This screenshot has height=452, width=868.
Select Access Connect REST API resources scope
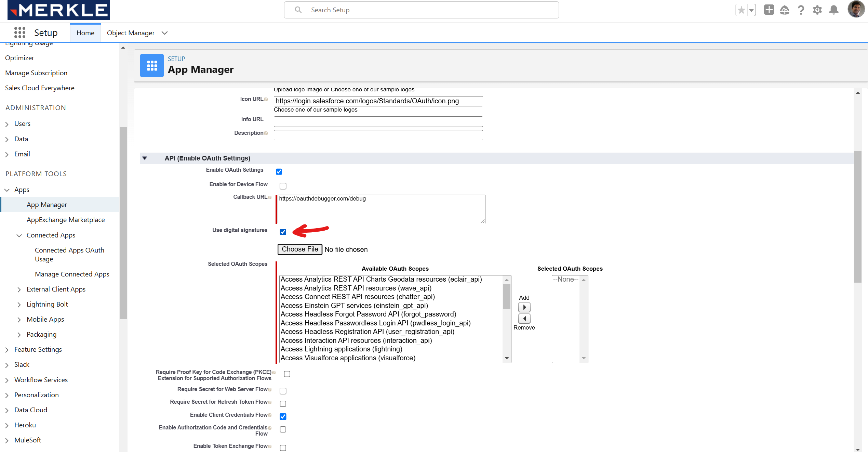358,297
